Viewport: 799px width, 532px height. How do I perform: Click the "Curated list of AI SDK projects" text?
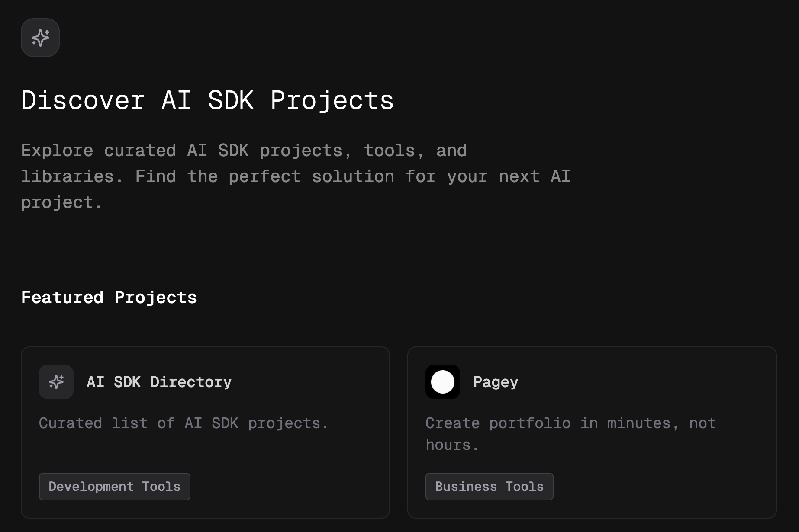[x=184, y=423]
